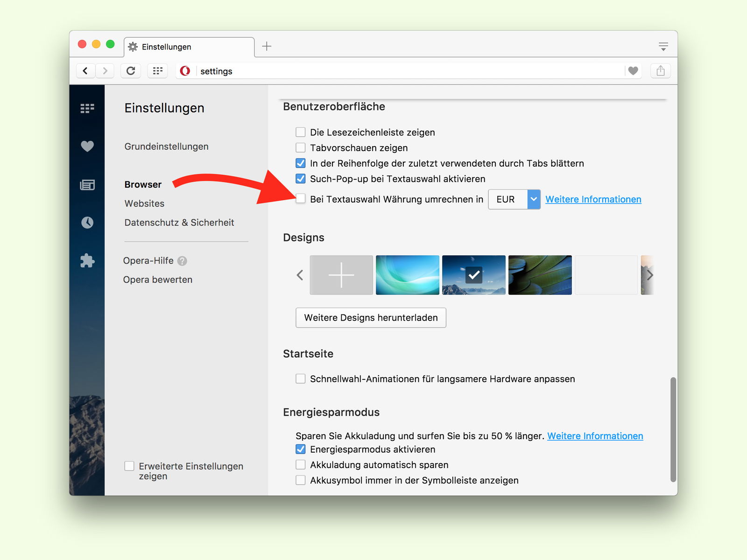Click Opera bewerten link
747x560 pixels.
click(x=158, y=280)
